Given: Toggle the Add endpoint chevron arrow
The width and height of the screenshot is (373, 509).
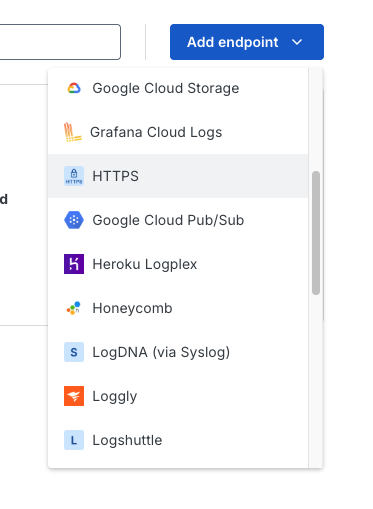Looking at the screenshot, I should click(297, 42).
